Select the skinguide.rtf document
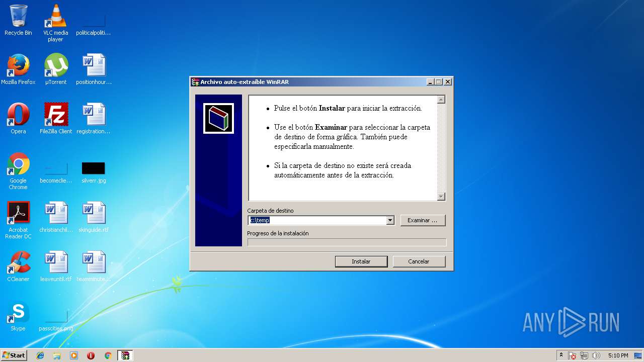 click(x=94, y=217)
